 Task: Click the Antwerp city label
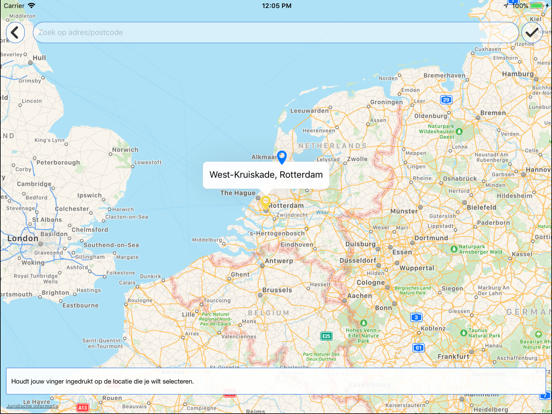click(x=279, y=261)
